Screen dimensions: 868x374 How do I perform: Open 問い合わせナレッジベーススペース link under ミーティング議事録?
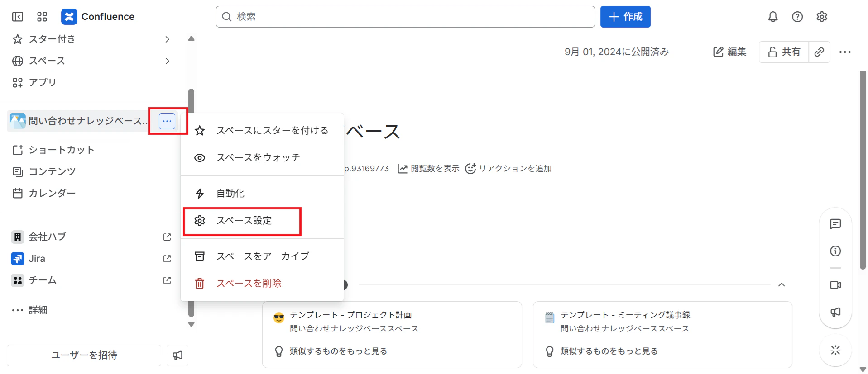point(625,329)
